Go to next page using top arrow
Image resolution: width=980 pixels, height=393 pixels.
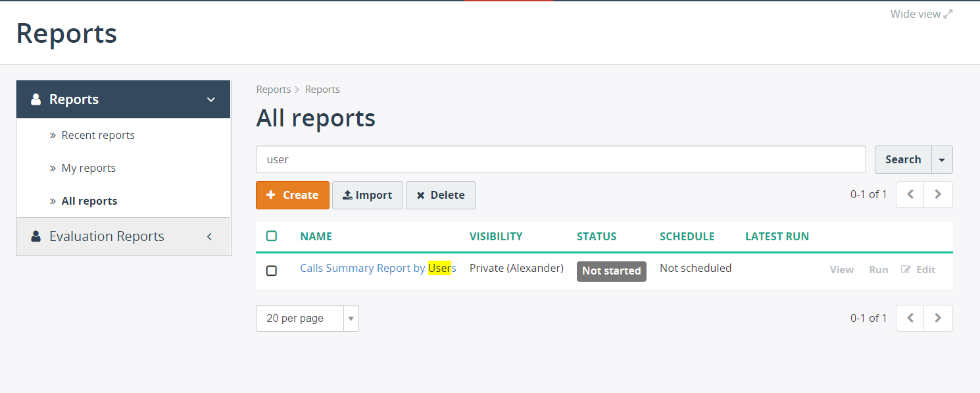click(x=938, y=194)
